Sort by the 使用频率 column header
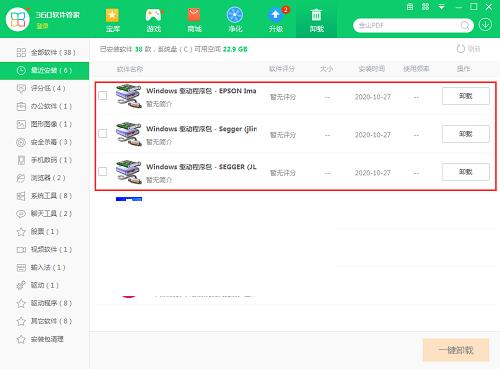500x369 pixels. point(416,69)
